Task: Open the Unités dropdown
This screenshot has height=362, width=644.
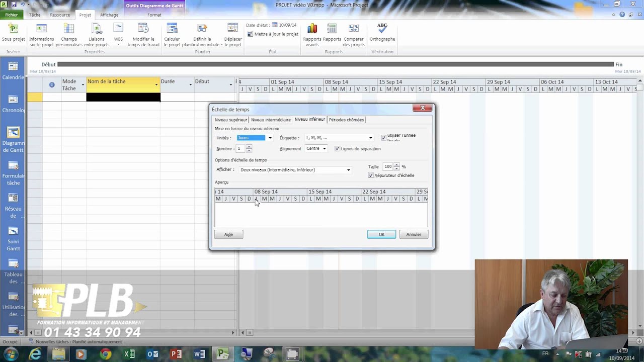Action: (x=270, y=138)
